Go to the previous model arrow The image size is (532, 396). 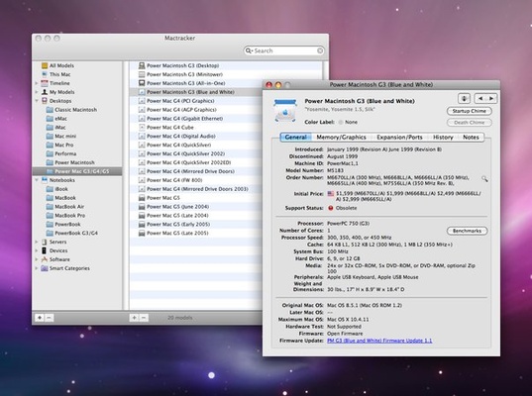point(480,99)
